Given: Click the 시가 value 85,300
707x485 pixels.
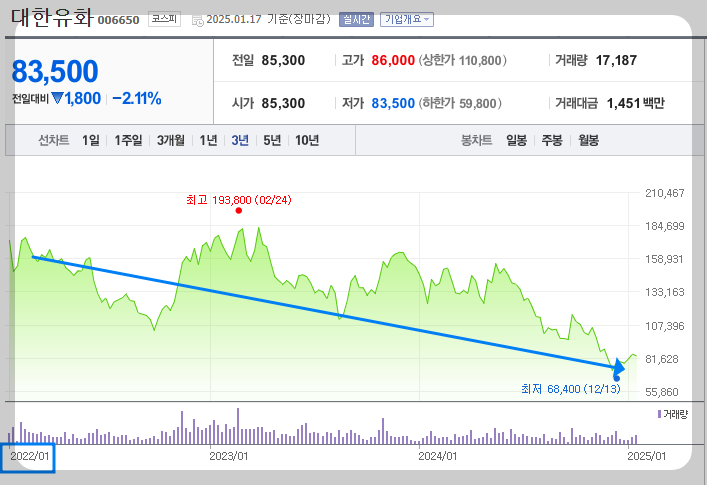Looking at the screenshot, I should (283, 103).
